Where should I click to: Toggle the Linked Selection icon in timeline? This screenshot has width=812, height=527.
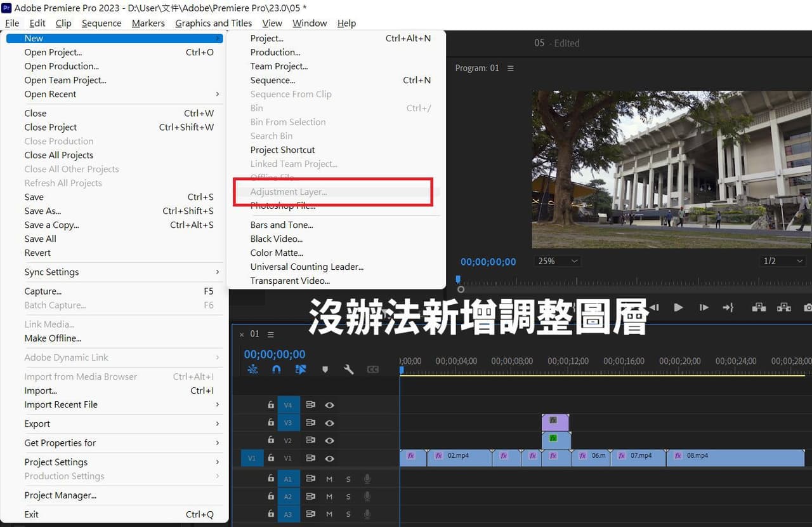click(x=301, y=369)
